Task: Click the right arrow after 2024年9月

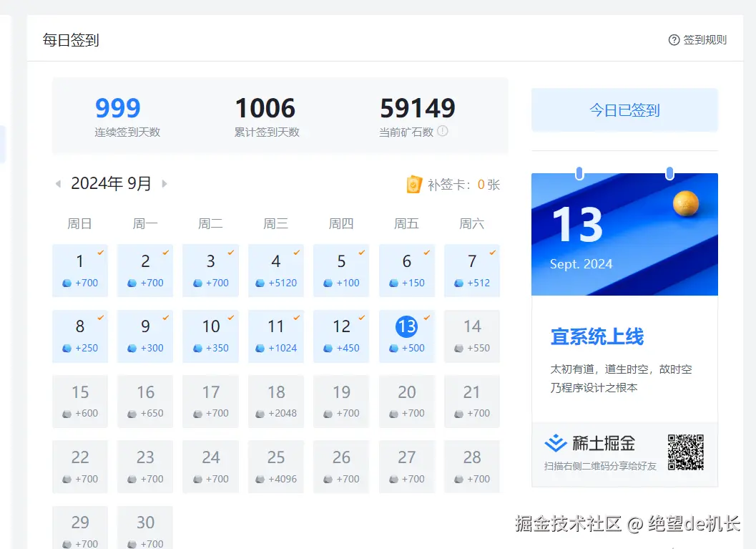Action: point(164,183)
